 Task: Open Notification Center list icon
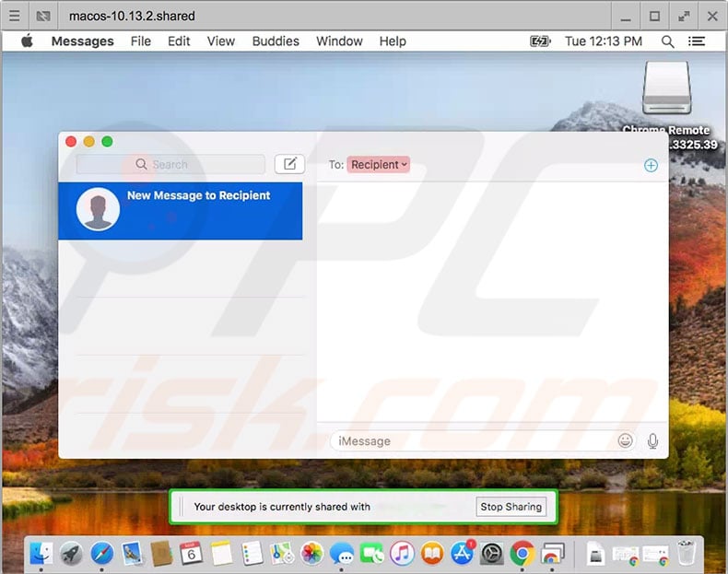(x=696, y=41)
